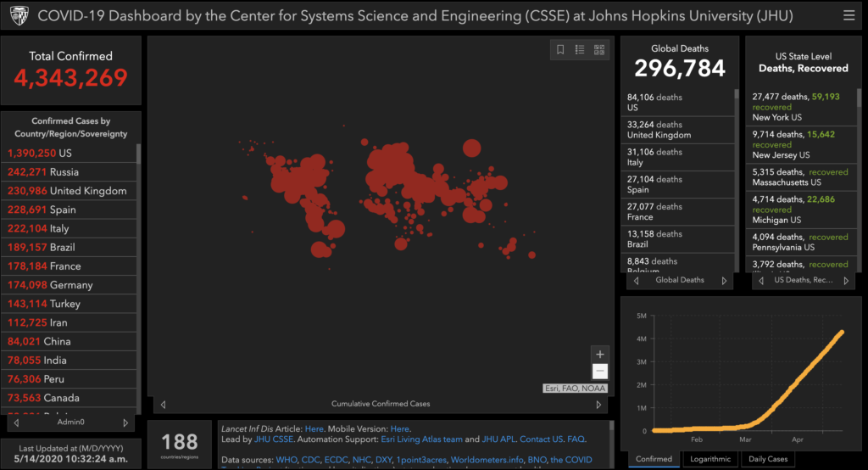Viewport: 868px width, 470px height.
Task: Click left arrow beside US Deaths, Rec... pager
Action: (761, 281)
